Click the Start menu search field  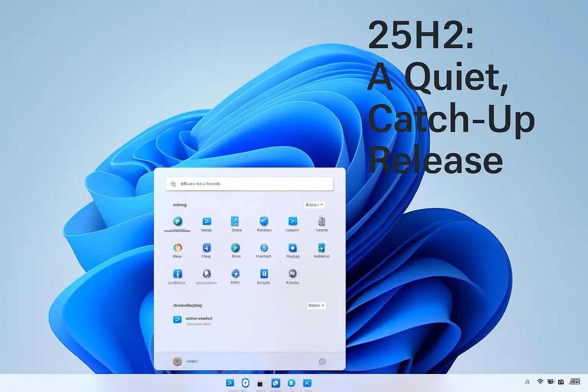tap(250, 184)
